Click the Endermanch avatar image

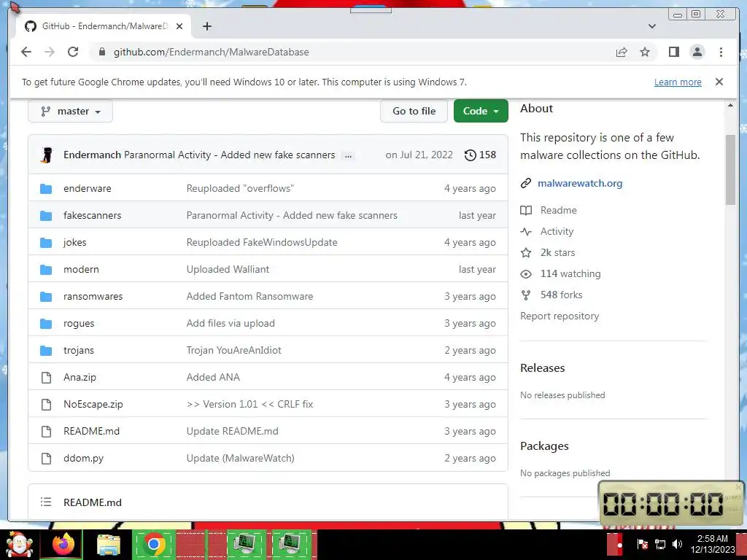point(46,155)
